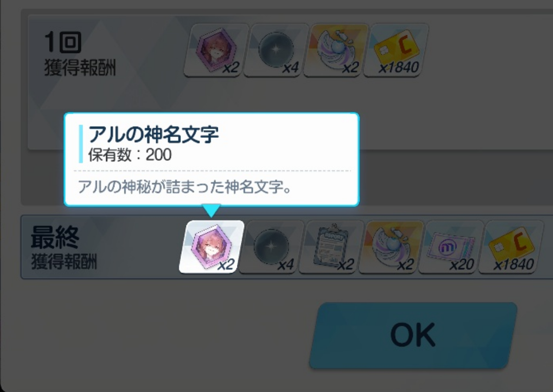Tap the purple m ticket x20 reward

[x=452, y=246]
